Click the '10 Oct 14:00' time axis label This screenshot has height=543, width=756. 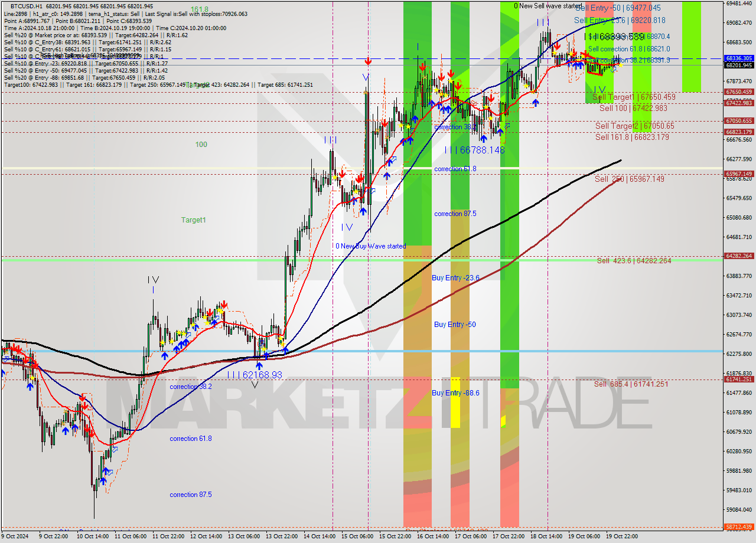92,537
